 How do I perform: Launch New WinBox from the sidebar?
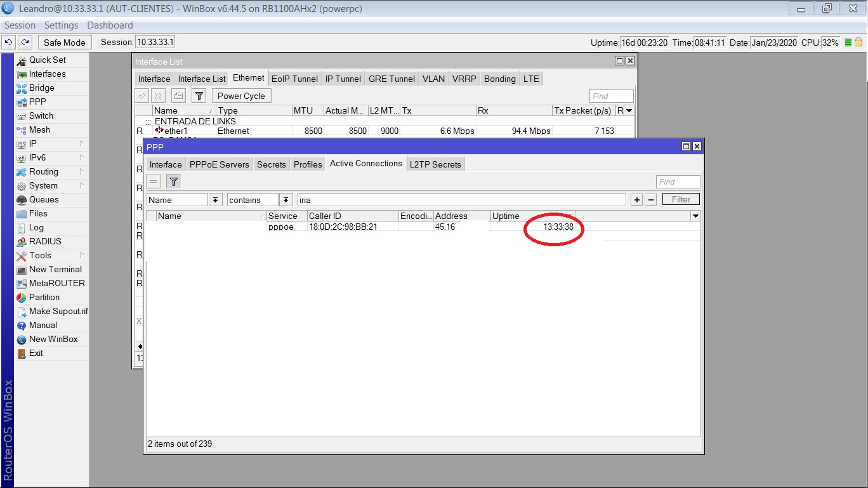tap(53, 339)
